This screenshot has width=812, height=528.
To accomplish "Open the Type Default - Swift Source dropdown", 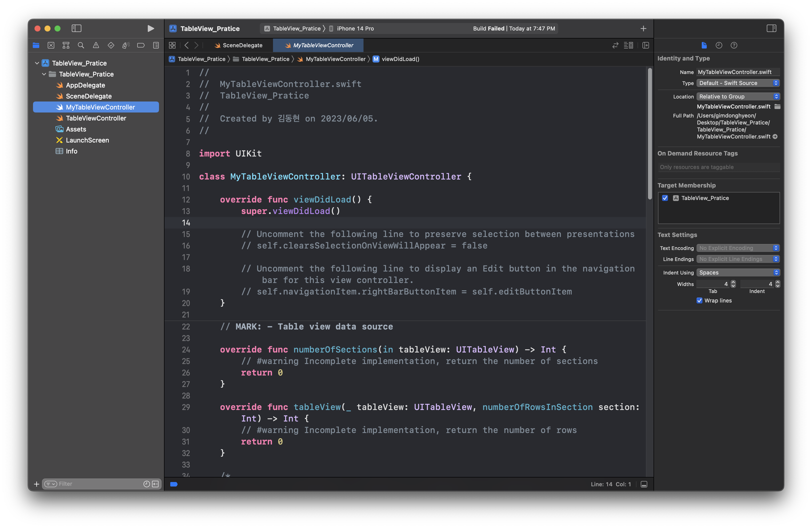I will (737, 83).
